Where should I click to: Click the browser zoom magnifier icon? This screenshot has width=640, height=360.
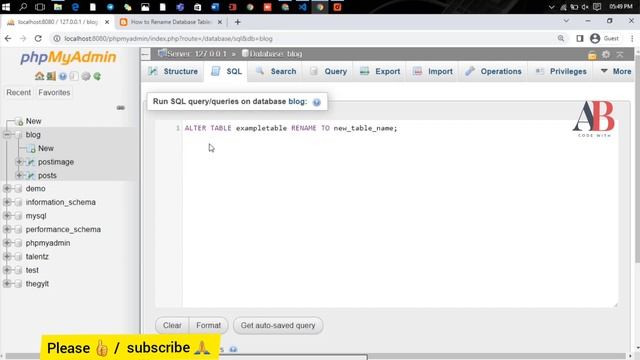[x=561, y=38]
